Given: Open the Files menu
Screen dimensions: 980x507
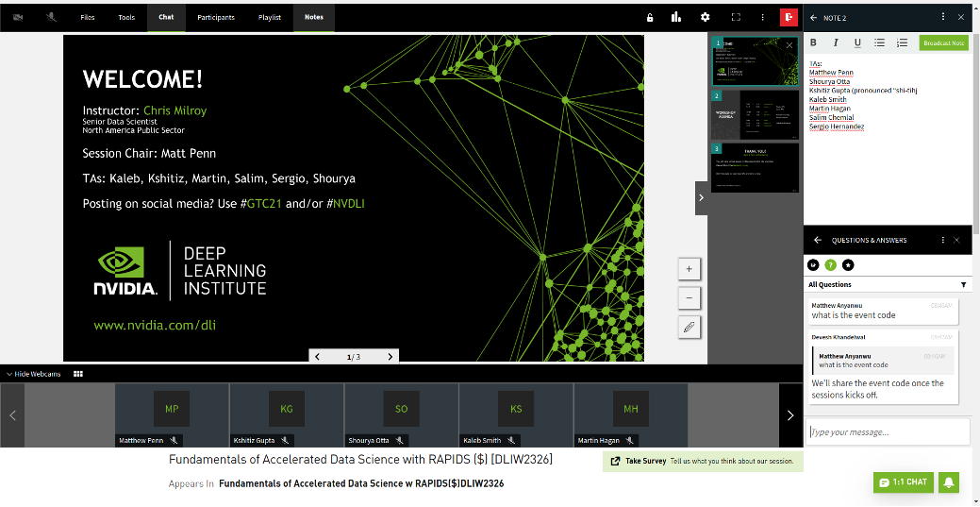Looking at the screenshot, I should click(88, 18).
